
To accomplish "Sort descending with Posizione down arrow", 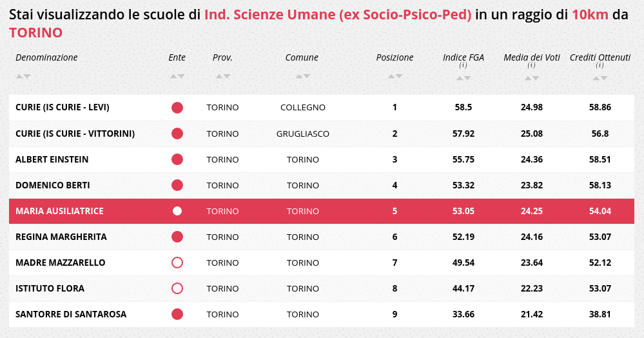I will (399, 76).
